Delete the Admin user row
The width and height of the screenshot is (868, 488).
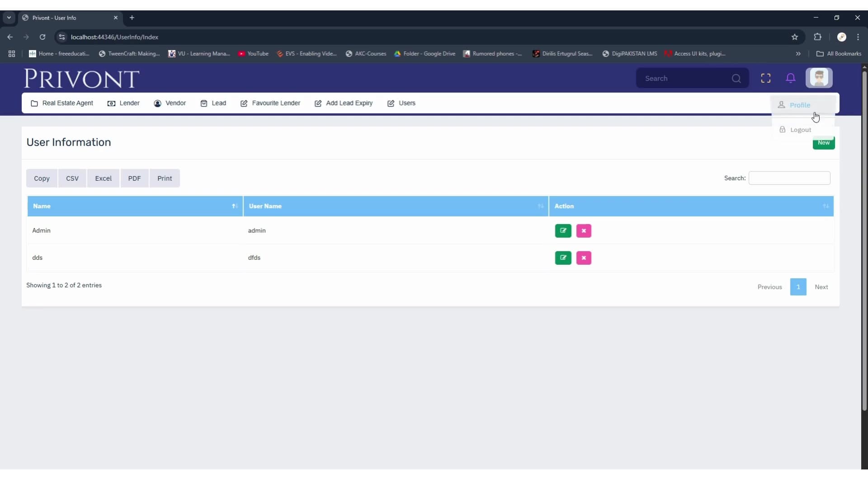click(x=584, y=230)
